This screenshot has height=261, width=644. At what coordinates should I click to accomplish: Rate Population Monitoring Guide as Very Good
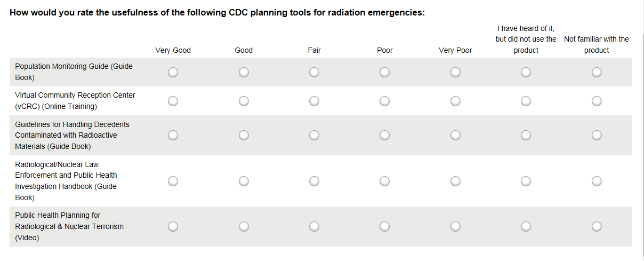173,72
